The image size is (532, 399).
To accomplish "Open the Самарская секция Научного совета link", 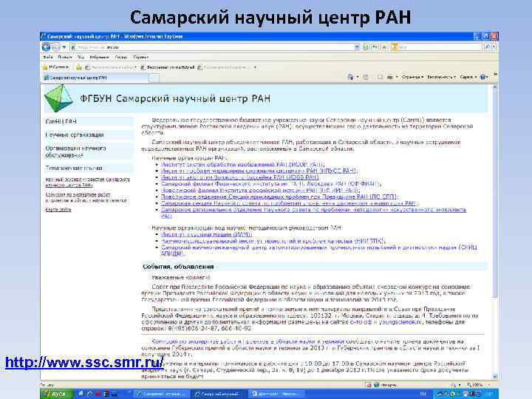I will (289, 203).
